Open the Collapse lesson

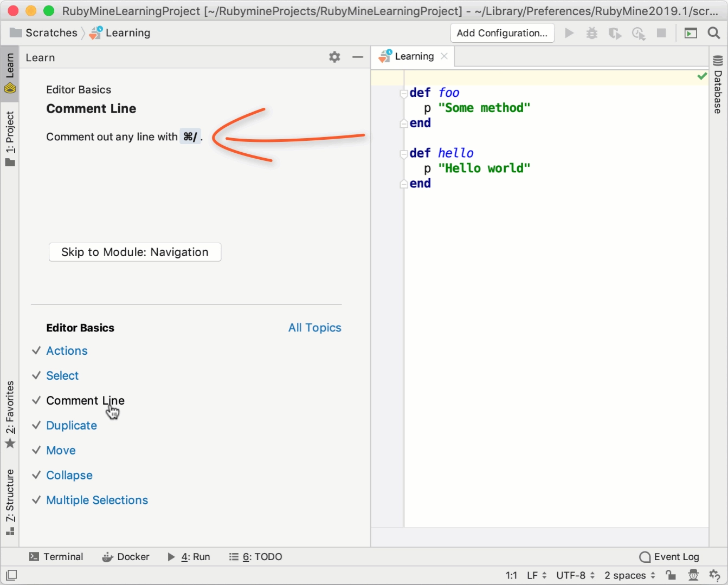pos(69,476)
